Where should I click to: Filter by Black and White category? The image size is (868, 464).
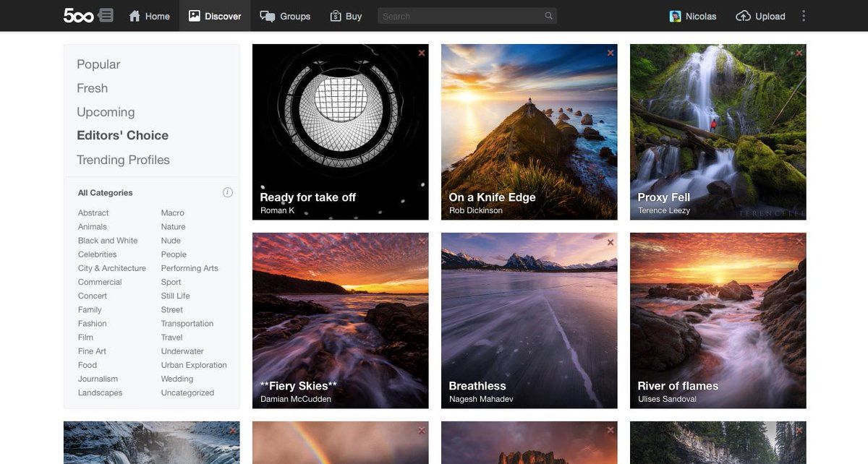click(x=108, y=241)
